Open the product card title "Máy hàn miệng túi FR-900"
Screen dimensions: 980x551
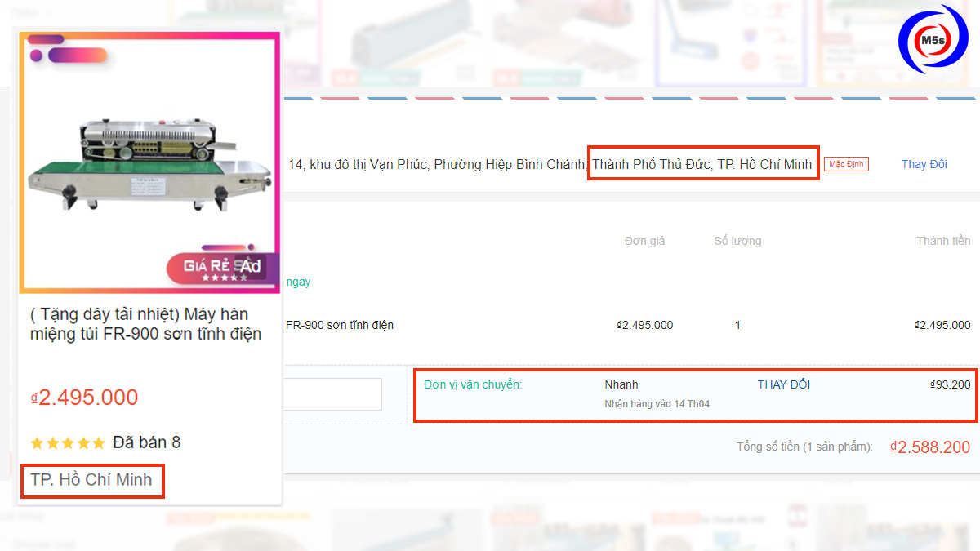(145, 324)
